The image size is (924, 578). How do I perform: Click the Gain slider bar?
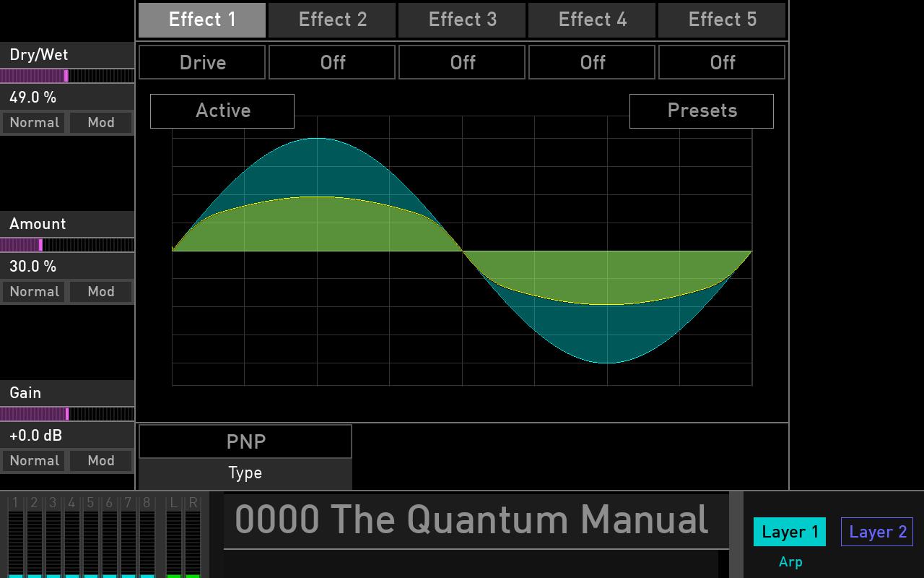(67, 414)
